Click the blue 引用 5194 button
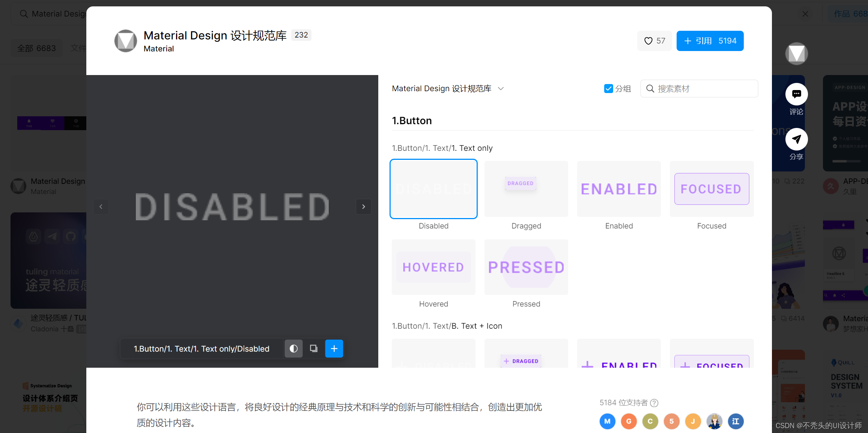This screenshot has height=433, width=868. tap(710, 41)
